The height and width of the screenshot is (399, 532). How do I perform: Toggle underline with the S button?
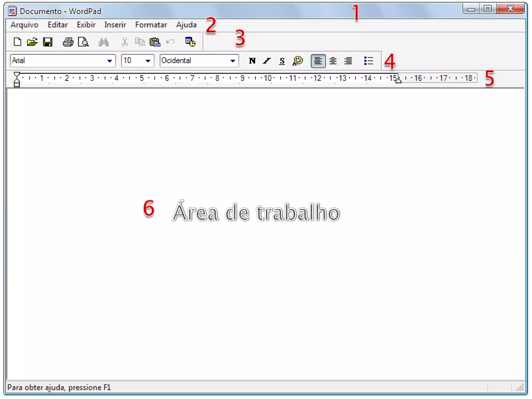tap(282, 61)
